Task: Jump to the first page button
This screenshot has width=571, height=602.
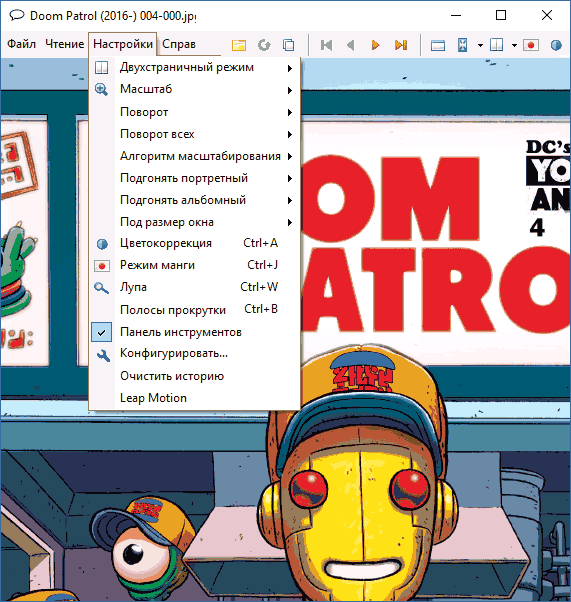Action: 326,45
